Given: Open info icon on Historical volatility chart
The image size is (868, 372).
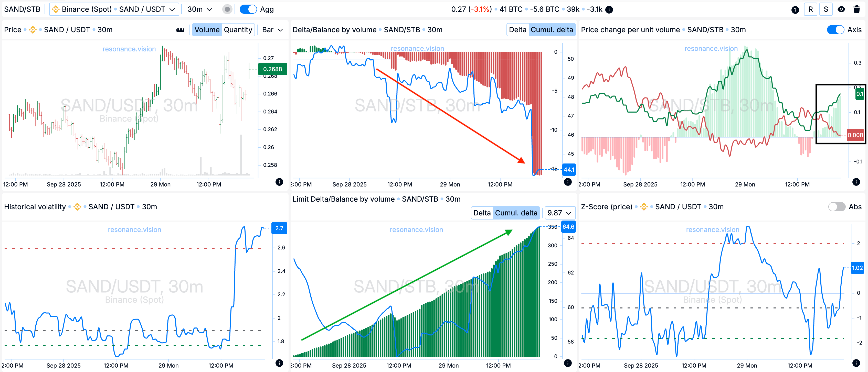Looking at the screenshot, I should coord(279,363).
